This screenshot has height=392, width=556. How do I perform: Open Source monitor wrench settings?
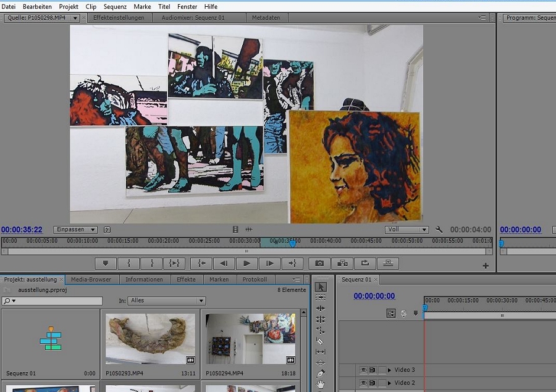point(439,230)
